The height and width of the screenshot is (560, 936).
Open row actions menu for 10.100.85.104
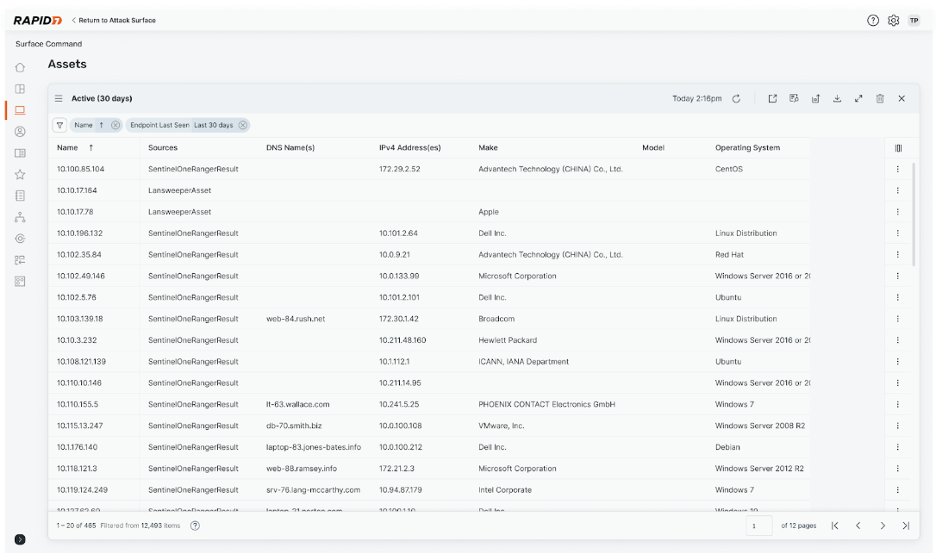pyautogui.click(x=897, y=170)
